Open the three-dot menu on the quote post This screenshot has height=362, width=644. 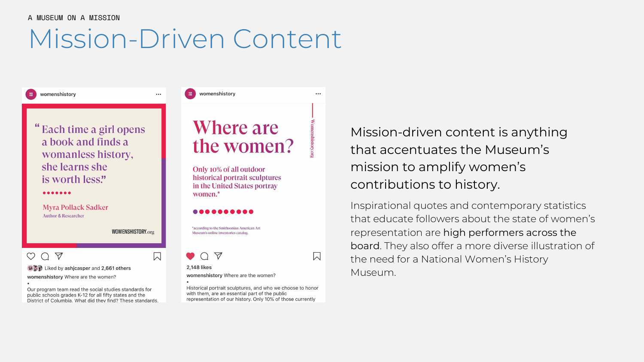coord(158,94)
